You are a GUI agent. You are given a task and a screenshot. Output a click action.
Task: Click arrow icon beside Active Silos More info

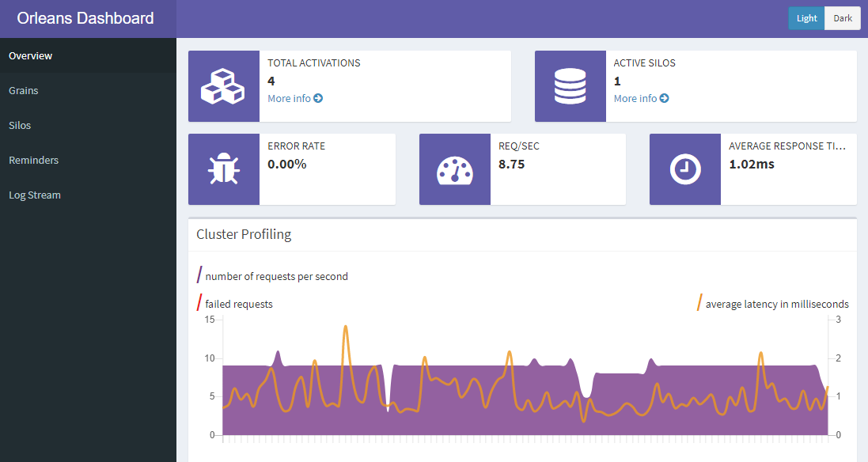[x=665, y=99]
